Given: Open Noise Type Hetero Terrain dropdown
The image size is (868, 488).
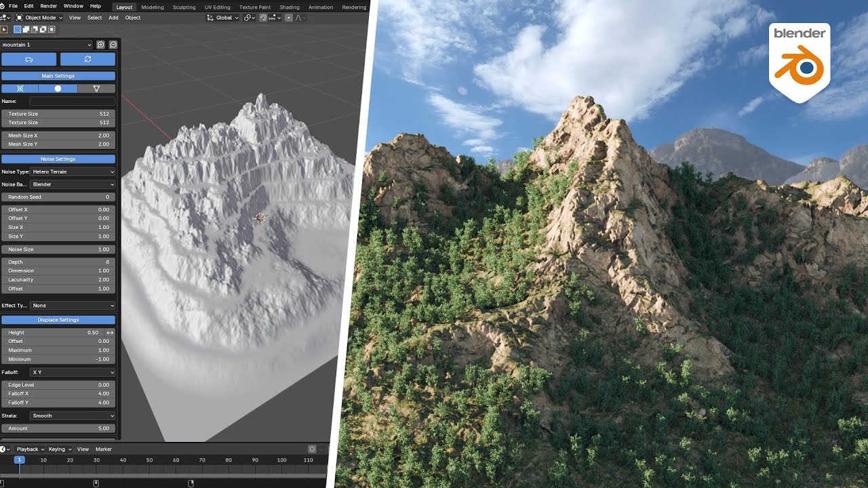Looking at the screenshot, I should pos(73,172).
